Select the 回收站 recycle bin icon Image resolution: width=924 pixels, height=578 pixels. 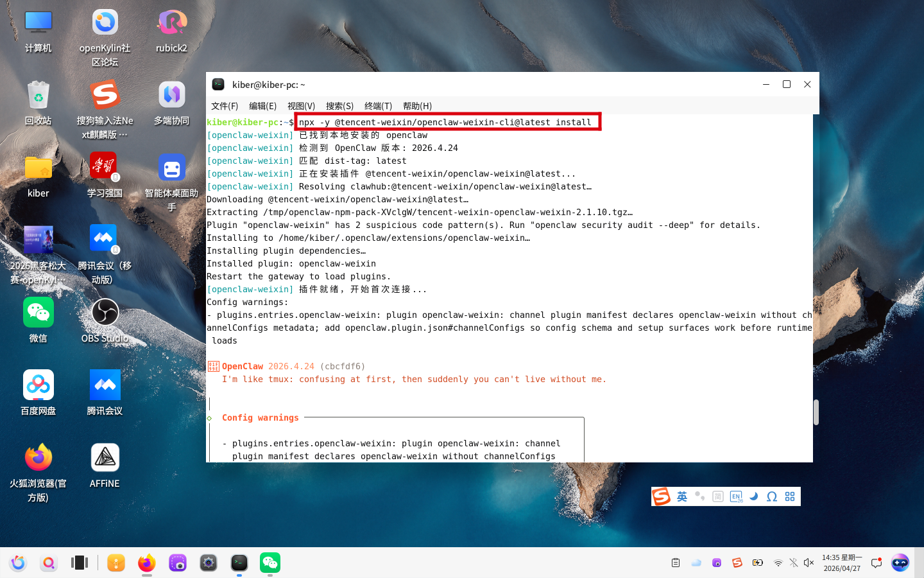[x=38, y=95]
